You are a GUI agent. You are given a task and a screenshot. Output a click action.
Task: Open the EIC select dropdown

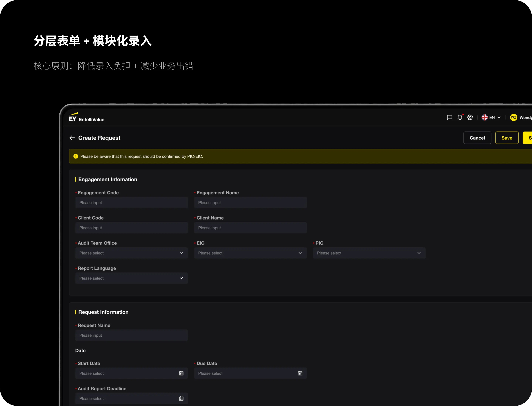click(250, 253)
